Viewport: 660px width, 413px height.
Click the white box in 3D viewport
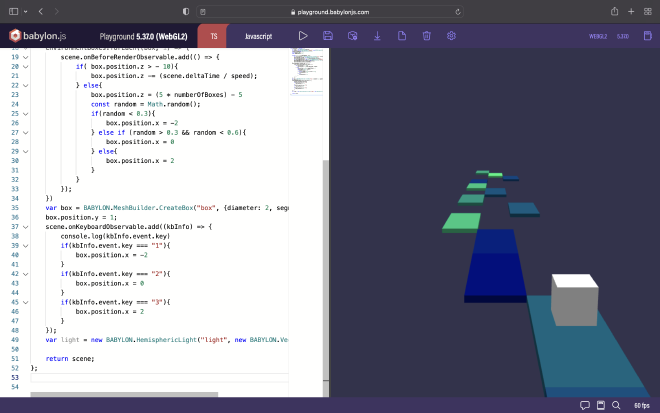tap(573, 299)
